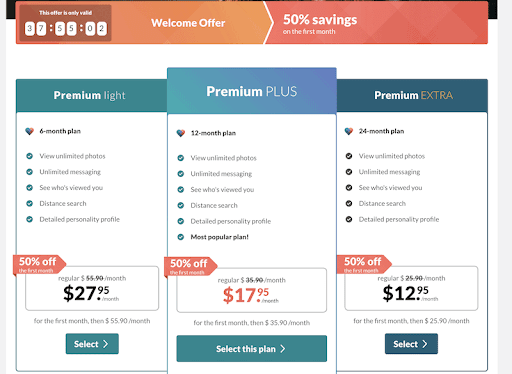Viewport: 512px width, 374px height.
Task: Click black checkmark next to Premium EXTRA Distance search
Action: pyautogui.click(x=349, y=203)
